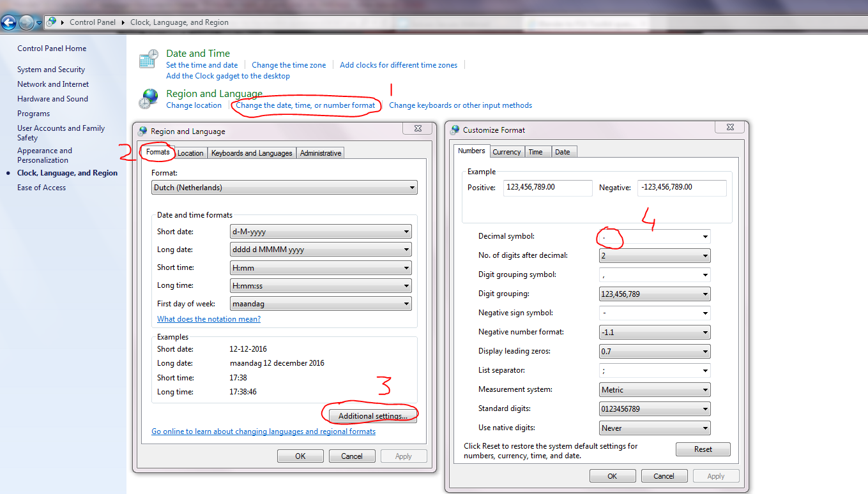This screenshot has width=868, height=494.
Task: Open the Keyboards and Languages tab
Action: click(x=252, y=153)
